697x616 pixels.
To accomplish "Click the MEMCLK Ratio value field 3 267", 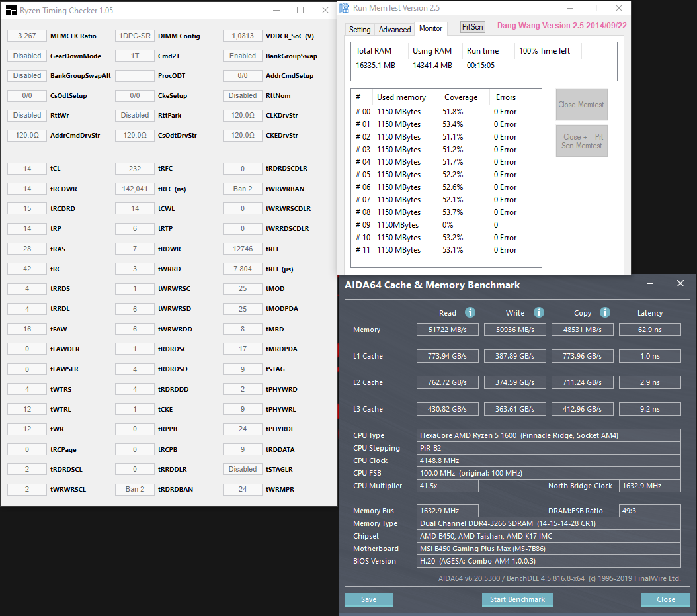I will [x=27, y=36].
